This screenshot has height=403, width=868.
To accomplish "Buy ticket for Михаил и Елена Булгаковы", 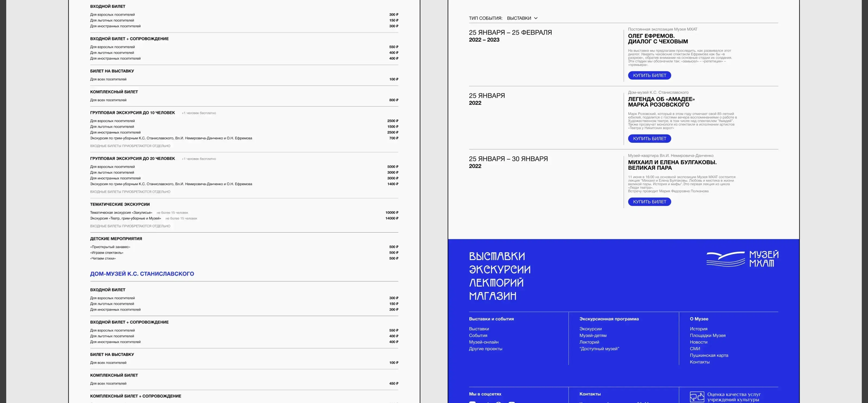I will (x=649, y=202).
